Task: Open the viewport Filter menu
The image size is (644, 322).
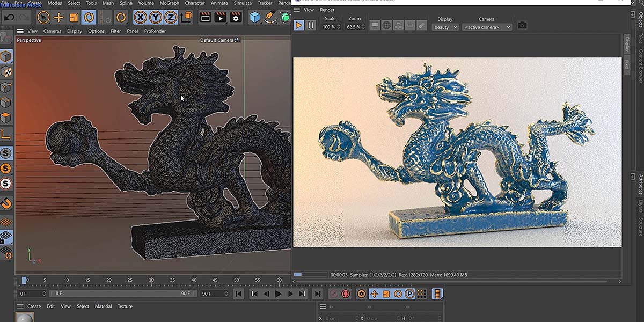Action: [x=115, y=31]
